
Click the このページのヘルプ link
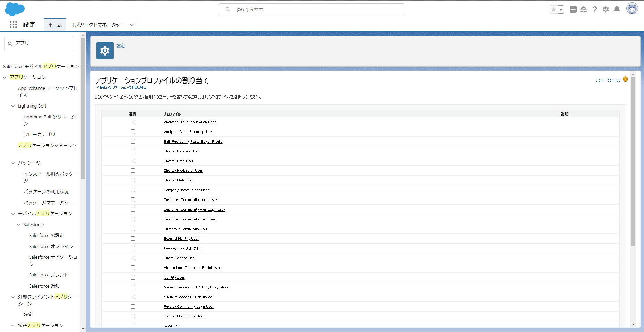608,80
